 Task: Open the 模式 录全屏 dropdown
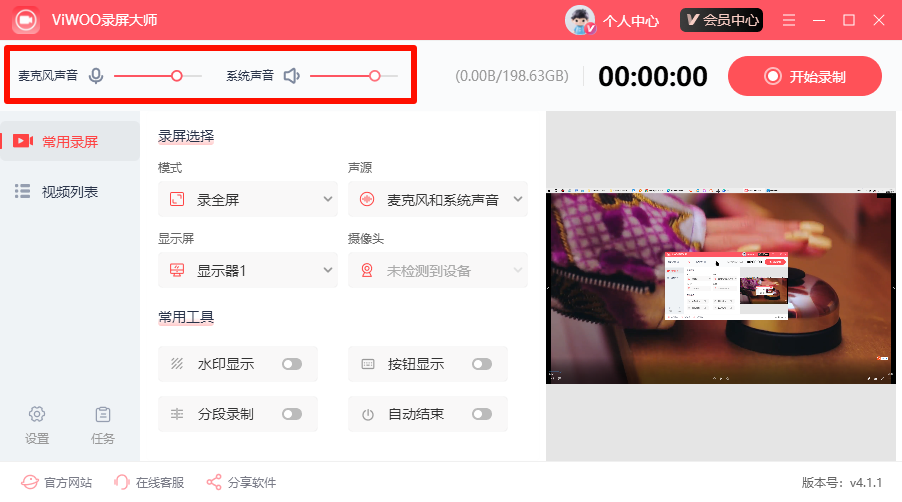[x=247, y=200]
